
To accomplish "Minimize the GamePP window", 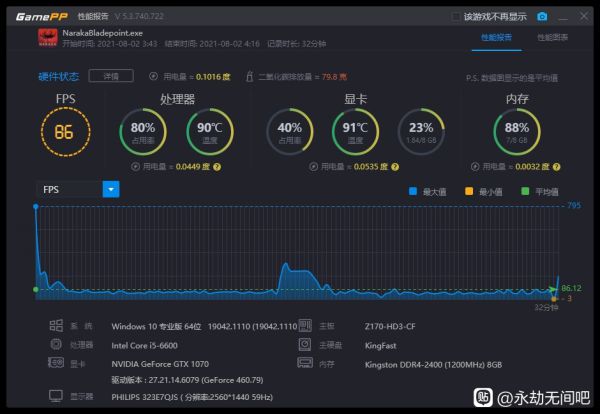I will (x=563, y=17).
